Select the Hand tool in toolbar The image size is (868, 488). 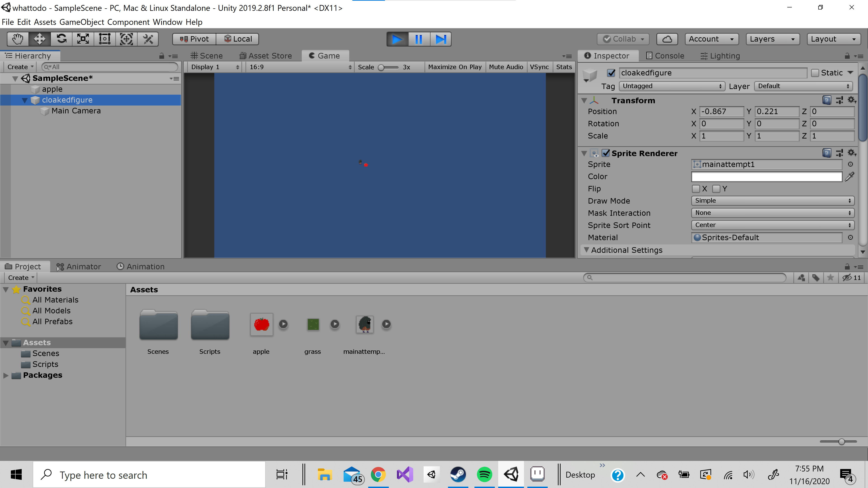coord(18,39)
